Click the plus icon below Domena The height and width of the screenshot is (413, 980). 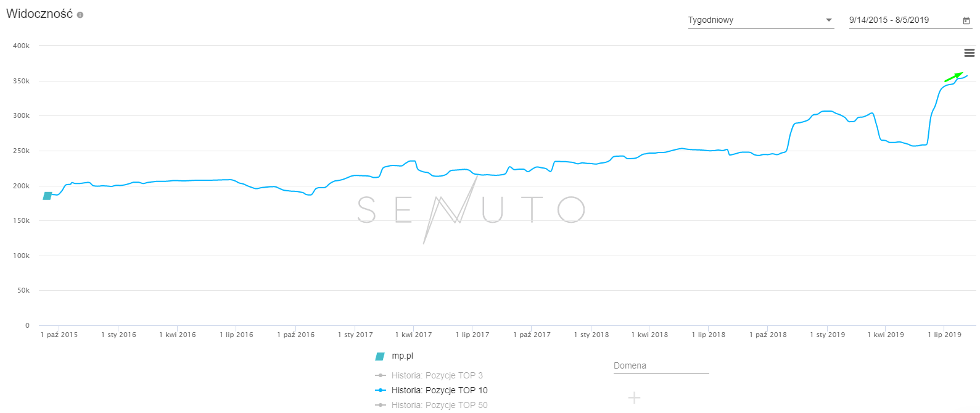[x=634, y=398]
